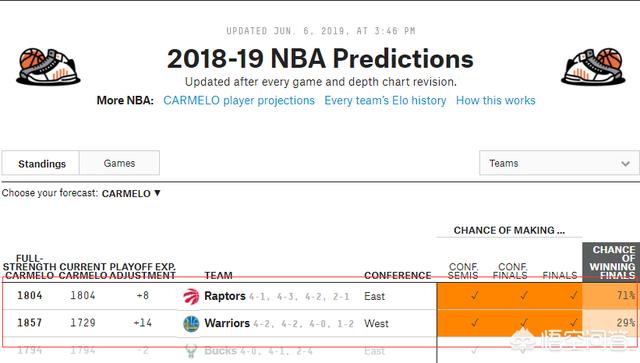Click the Warriors team logo icon
Screen dimensions: 640x363
(191, 324)
